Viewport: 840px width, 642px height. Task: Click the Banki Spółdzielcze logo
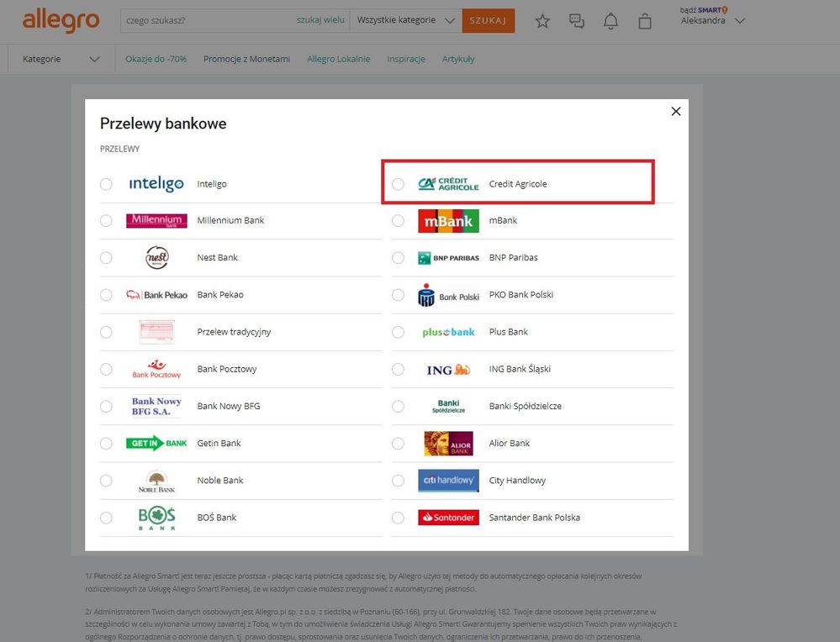point(448,406)
